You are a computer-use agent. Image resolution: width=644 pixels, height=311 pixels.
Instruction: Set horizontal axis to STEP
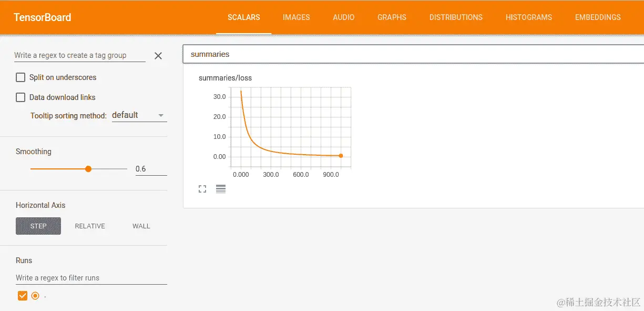(38, 226)
